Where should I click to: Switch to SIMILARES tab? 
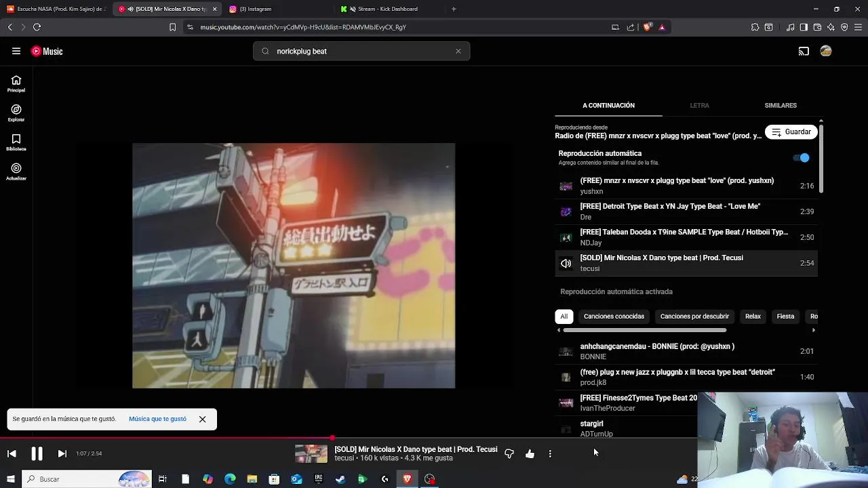pyautogui.click(x=781, y=105)
